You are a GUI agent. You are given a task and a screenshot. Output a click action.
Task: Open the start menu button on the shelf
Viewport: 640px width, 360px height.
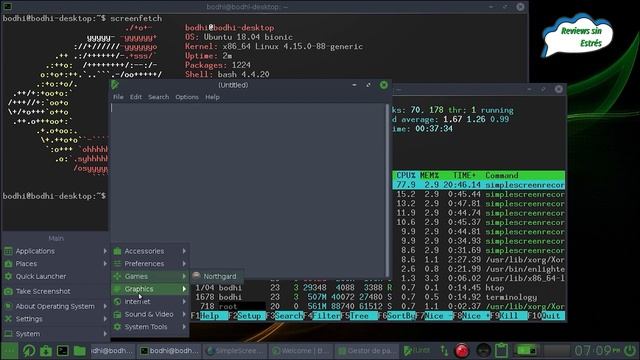(10, 351)
